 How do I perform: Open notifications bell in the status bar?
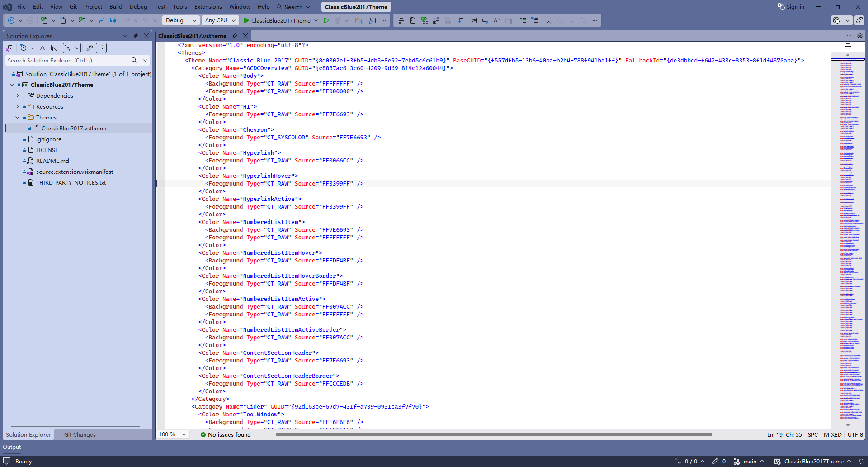point(861,461)
